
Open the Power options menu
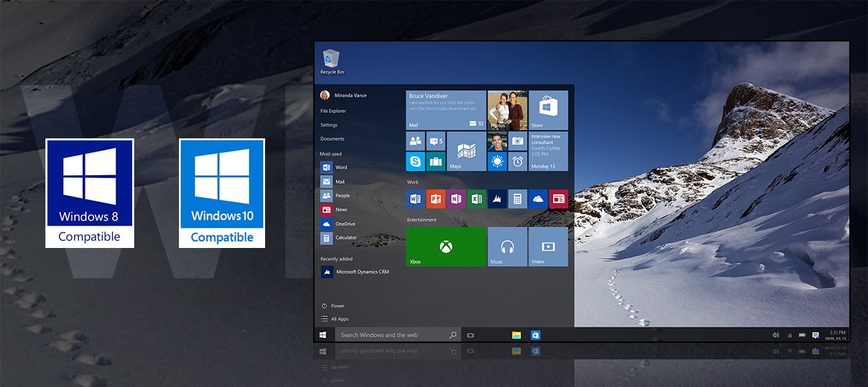click(333, 305)
